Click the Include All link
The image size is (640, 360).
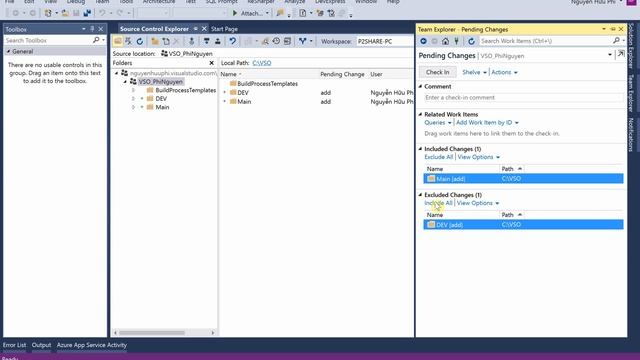[x=438, y=203]
